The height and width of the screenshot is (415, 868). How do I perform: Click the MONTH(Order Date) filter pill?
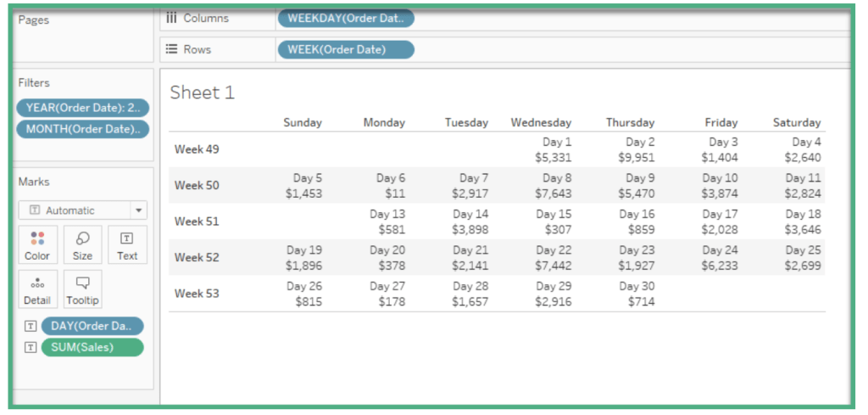pyautogui.click(x=82, y=129)
